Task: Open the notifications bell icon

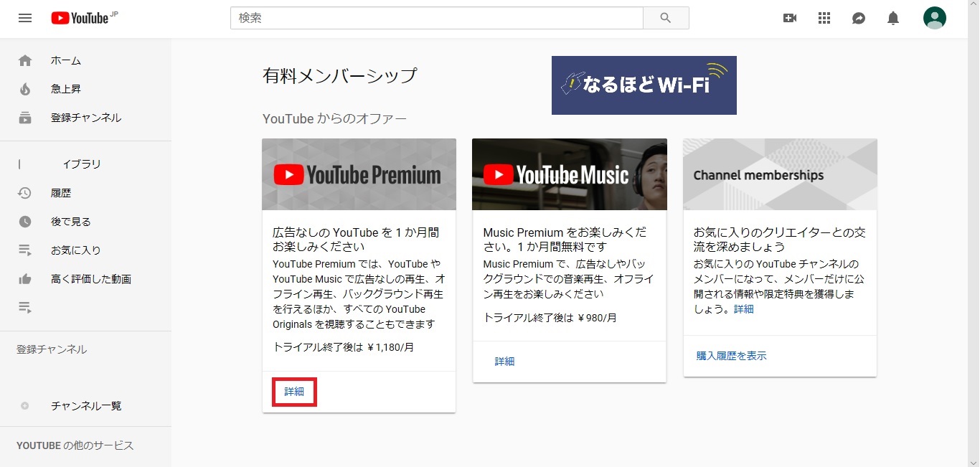Action: tap(892, 18)
